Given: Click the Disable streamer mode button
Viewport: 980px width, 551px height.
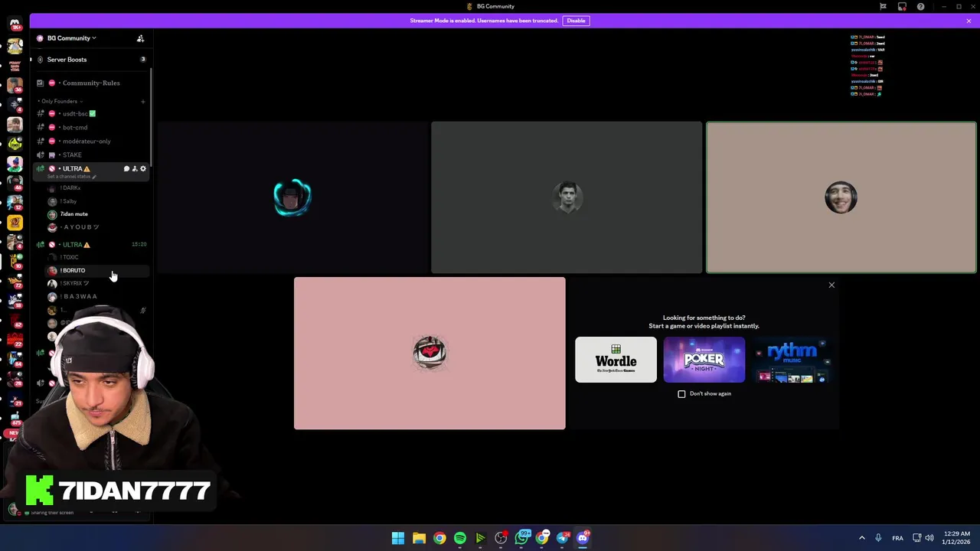Looking at the screenshot, I should coord(576,21).
